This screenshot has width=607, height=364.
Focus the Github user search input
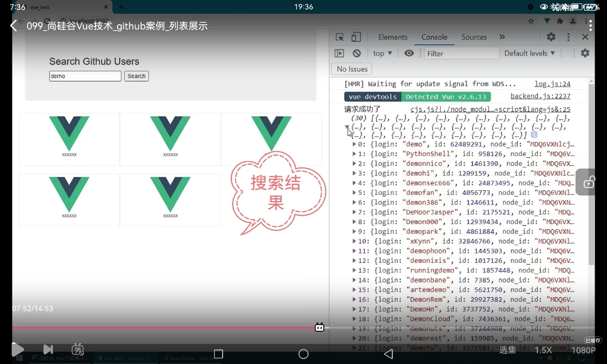pos(85,76)
